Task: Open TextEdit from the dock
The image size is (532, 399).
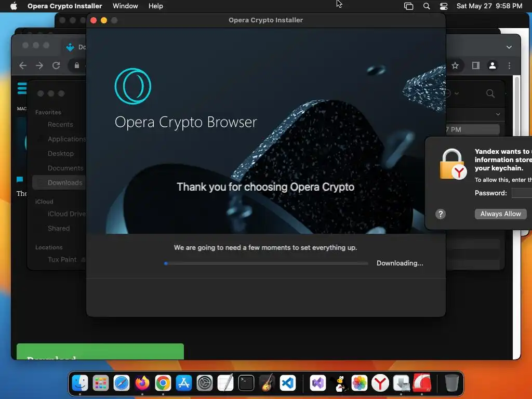Action: coord(225,383)
